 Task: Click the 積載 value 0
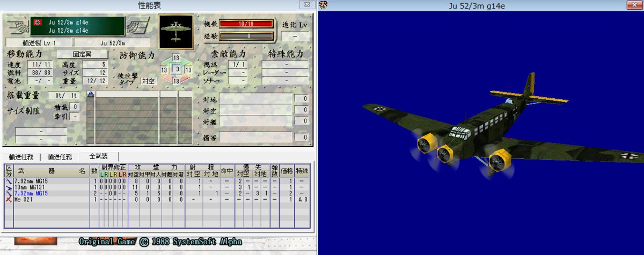coord(76,107)
